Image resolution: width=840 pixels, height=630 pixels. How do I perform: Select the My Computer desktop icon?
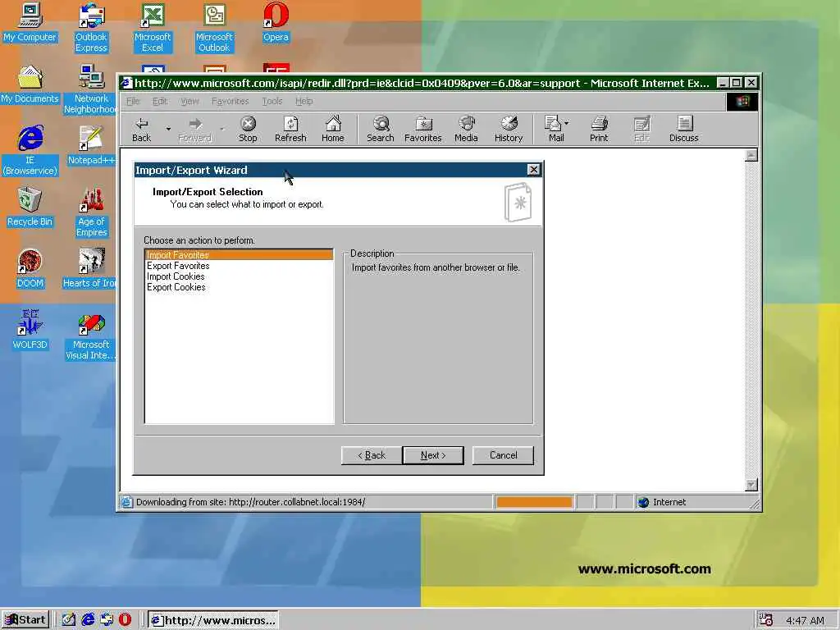30,22
